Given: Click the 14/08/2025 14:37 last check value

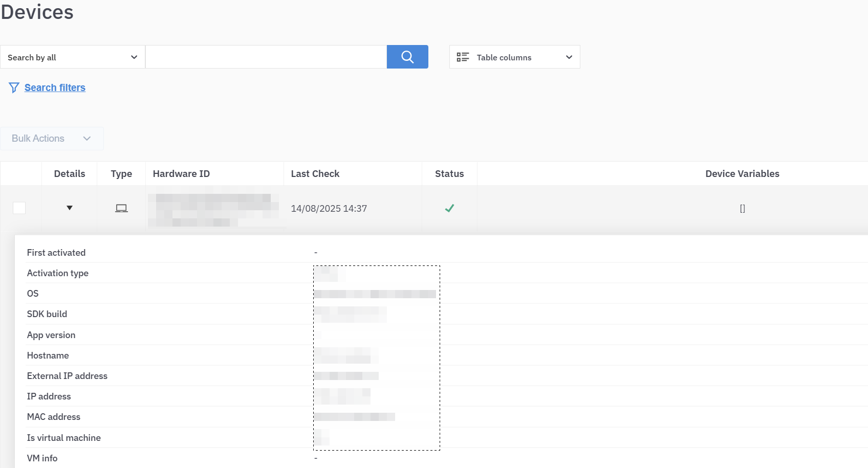Looking at the screenshot, I should (x=329, y=209).
